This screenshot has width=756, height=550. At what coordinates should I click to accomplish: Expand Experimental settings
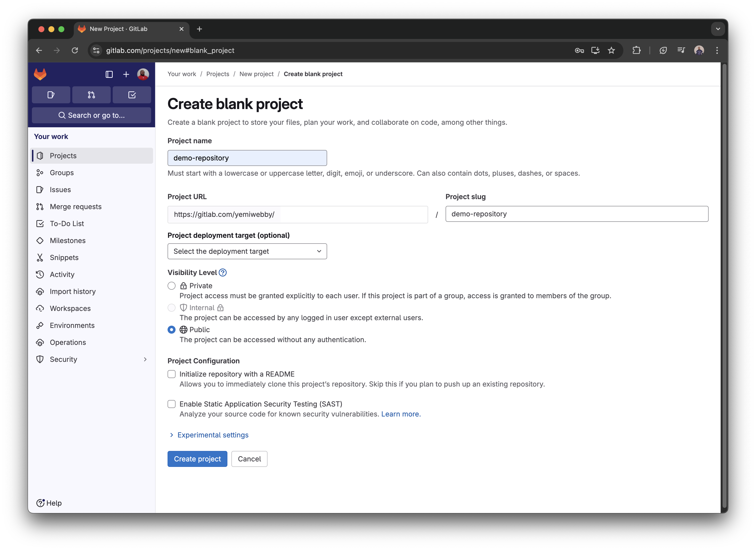(x=213, y=435)
